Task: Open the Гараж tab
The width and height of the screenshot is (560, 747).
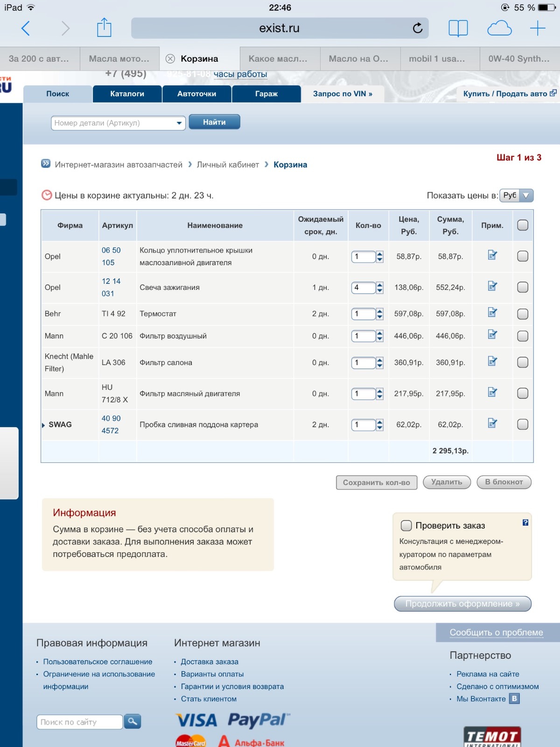Action: [266, 94]
